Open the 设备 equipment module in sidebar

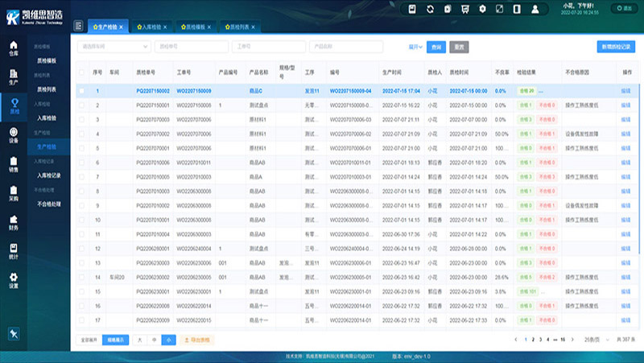click(14, 135)
